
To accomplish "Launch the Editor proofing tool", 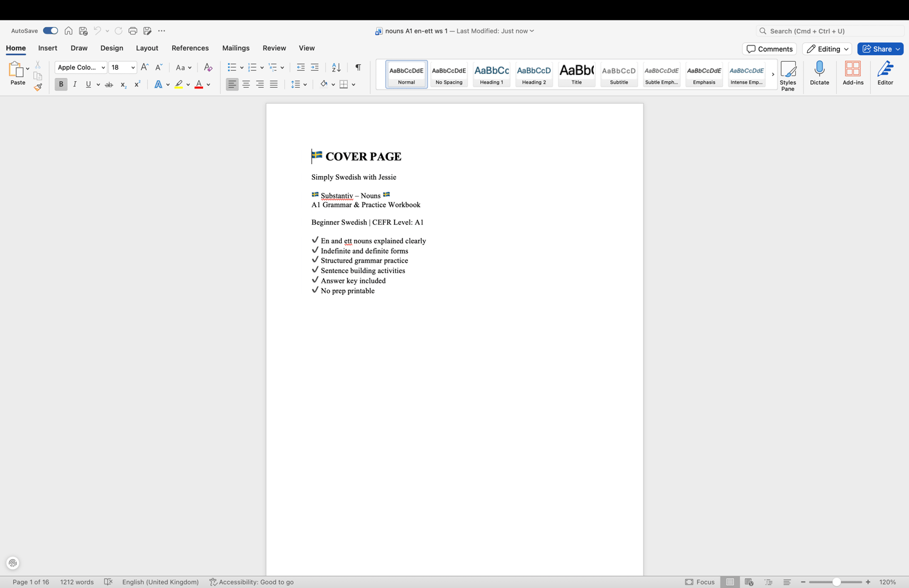I will [885, 73].
